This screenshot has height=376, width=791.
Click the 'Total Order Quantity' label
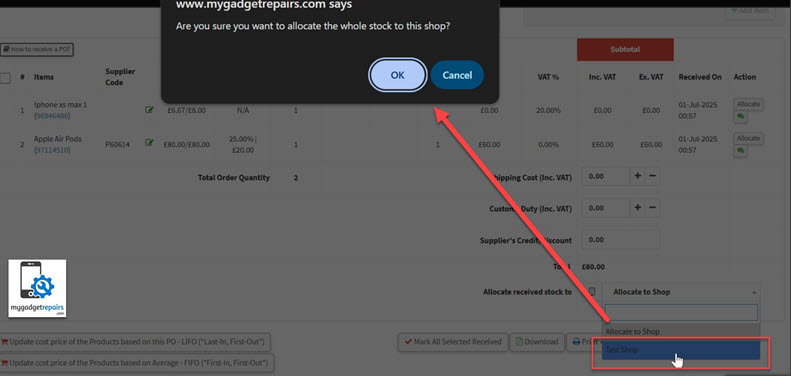click(x=234, y=178)
